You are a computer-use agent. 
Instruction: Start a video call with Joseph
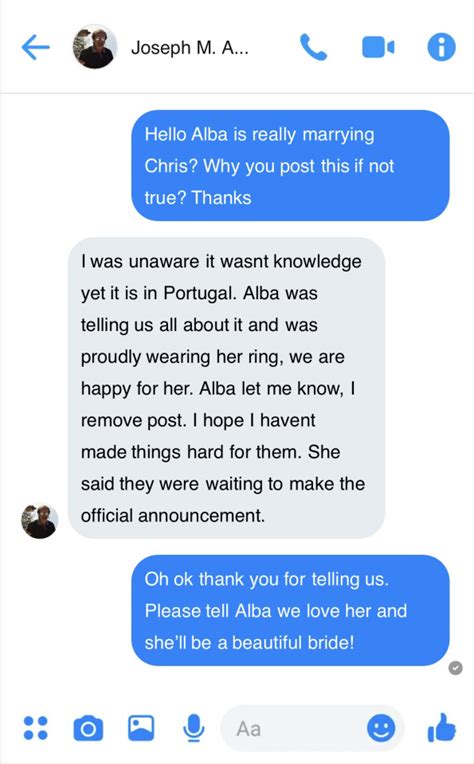(378, 47)
